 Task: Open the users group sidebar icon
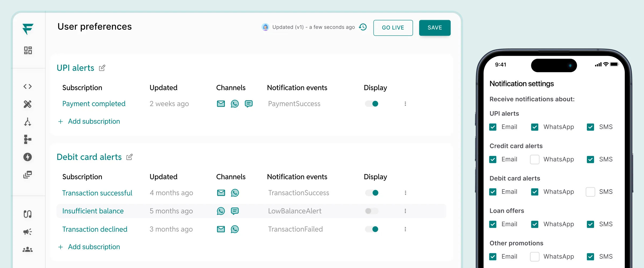(28, 250)
